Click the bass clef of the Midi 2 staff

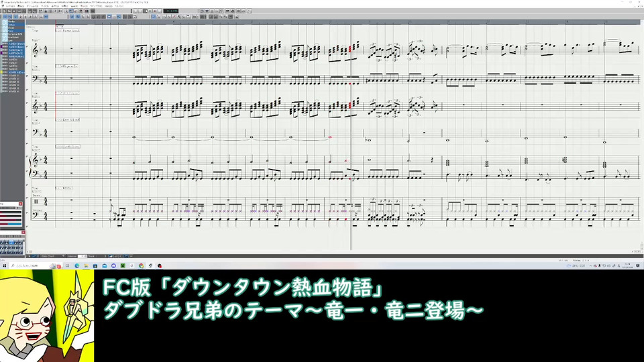(x=36, y=78)
